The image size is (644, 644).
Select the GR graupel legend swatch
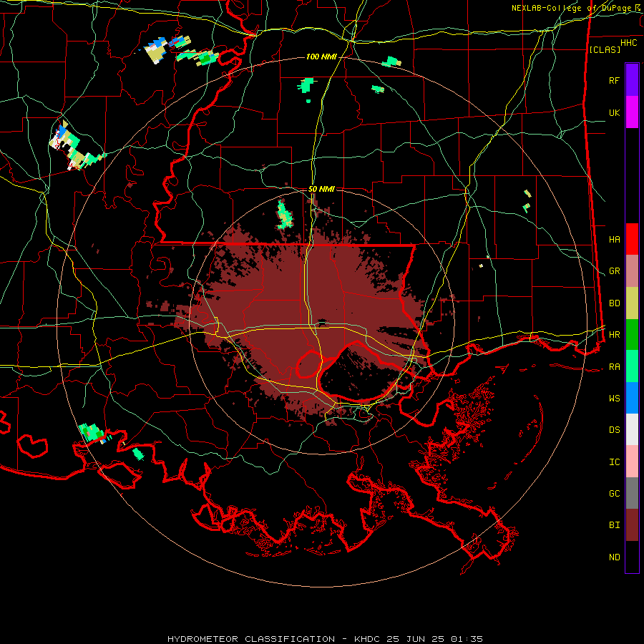(x=632, y=271)
